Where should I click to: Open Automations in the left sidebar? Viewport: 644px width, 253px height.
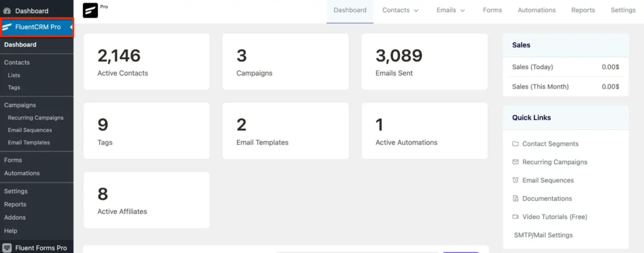click(x=22, y=173)
